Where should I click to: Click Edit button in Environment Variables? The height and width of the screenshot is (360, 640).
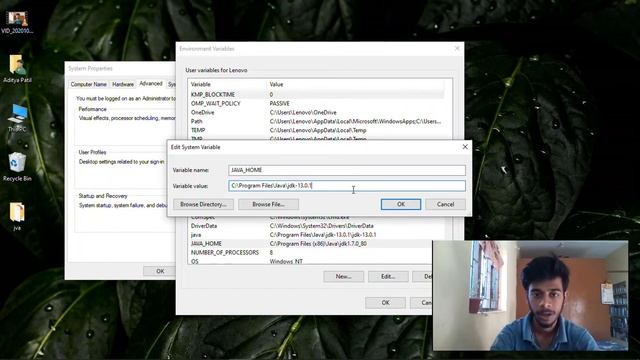click(388, 276)
